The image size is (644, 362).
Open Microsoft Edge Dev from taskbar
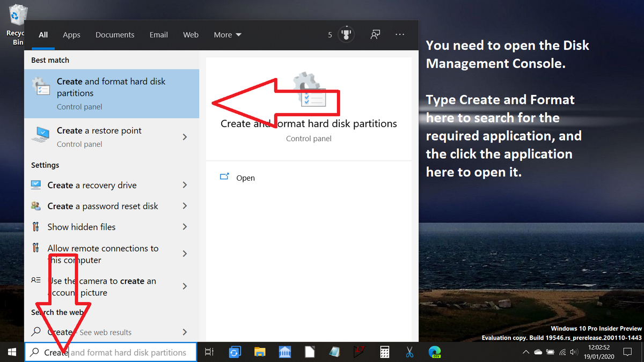tap(435, 352)
